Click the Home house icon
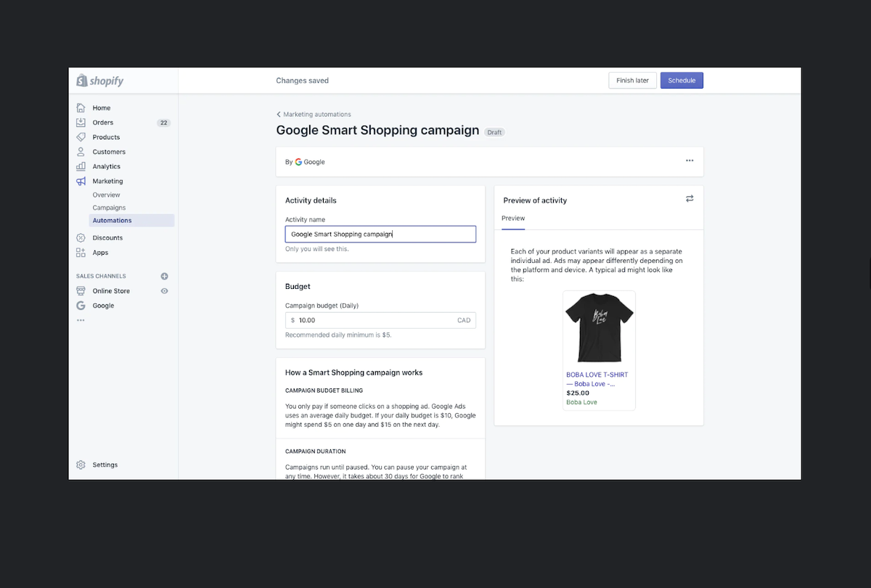The width and height of the screenshot is (871, 588). click(x=81, y=107)
